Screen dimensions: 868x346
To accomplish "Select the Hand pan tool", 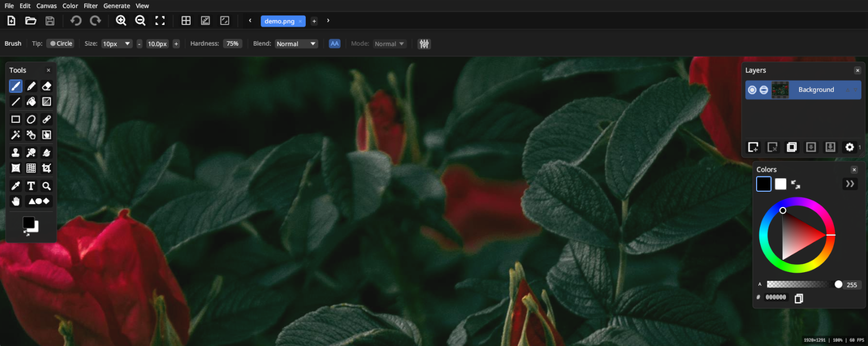I will coord(16,202).
